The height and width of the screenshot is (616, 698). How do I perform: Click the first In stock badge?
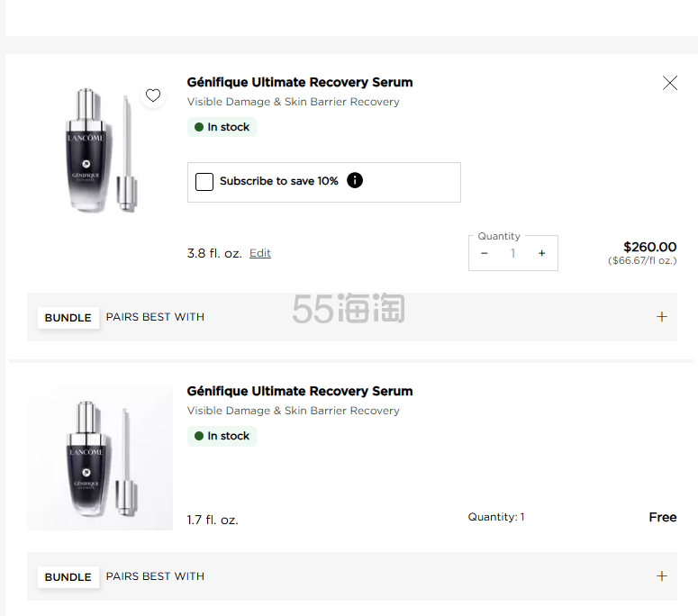pos(222,127)
